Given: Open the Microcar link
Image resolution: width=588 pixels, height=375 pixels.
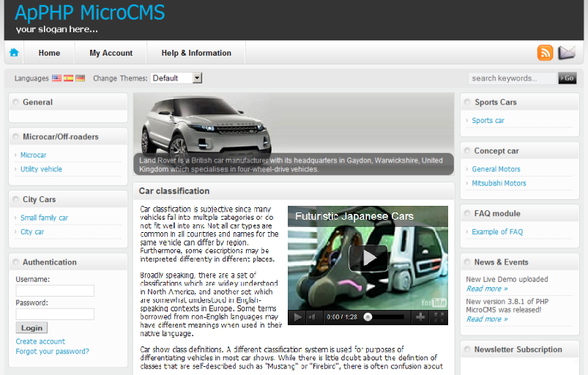Looking at the screenshot, I should (x=34, y=155).
